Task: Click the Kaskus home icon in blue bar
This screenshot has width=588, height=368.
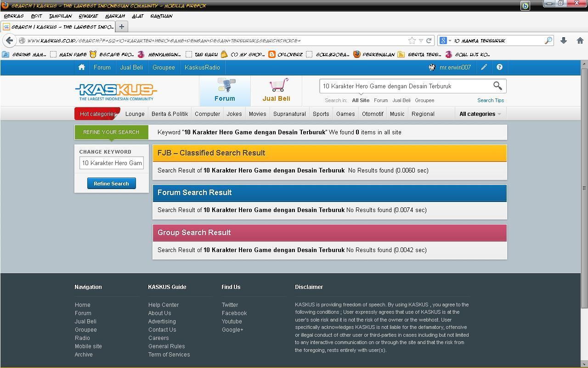Action: tap(82, 67)
